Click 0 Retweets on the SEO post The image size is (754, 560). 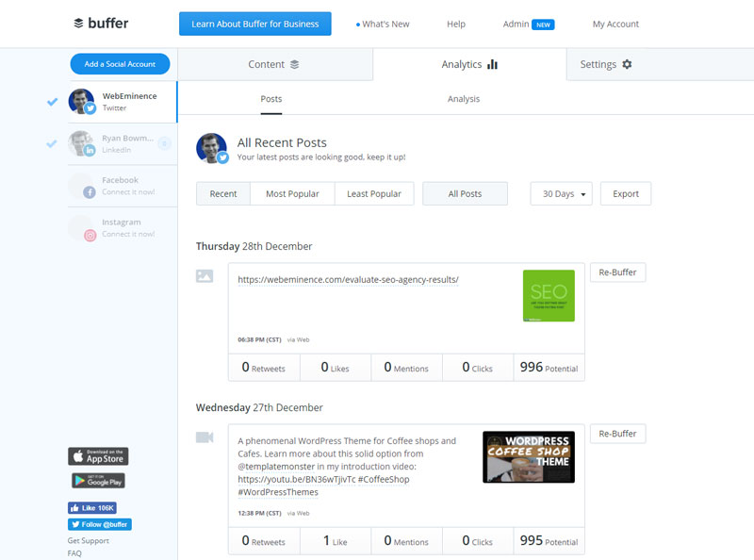[x=264, y=368]
